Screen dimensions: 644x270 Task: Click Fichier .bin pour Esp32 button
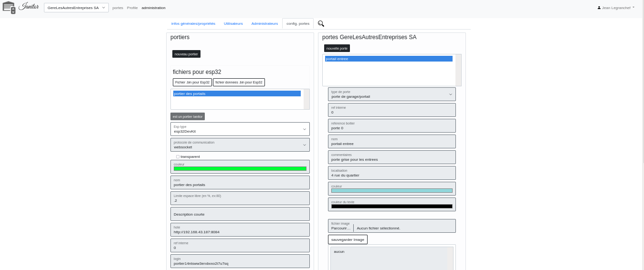(192, 82)
